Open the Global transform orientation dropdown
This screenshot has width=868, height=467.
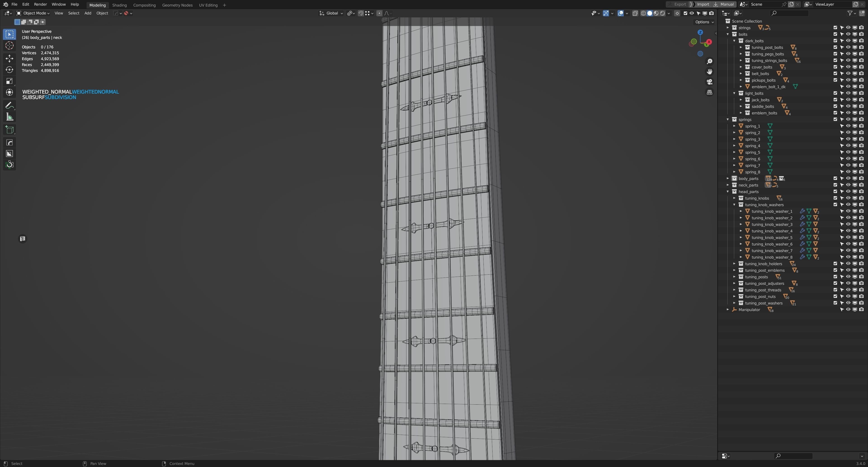(332, 13)
